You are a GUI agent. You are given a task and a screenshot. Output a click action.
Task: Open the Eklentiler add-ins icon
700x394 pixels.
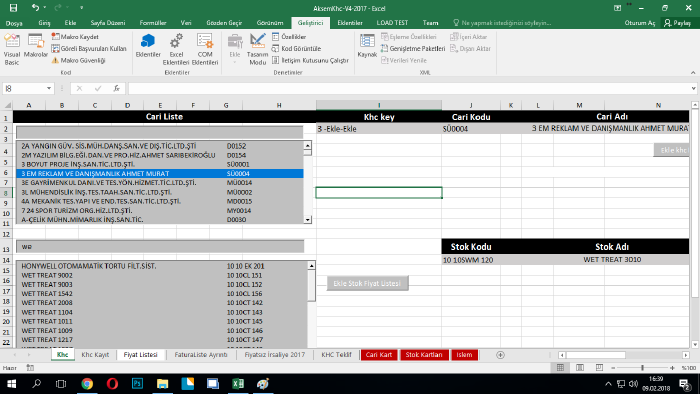click(x=148, y=46)
